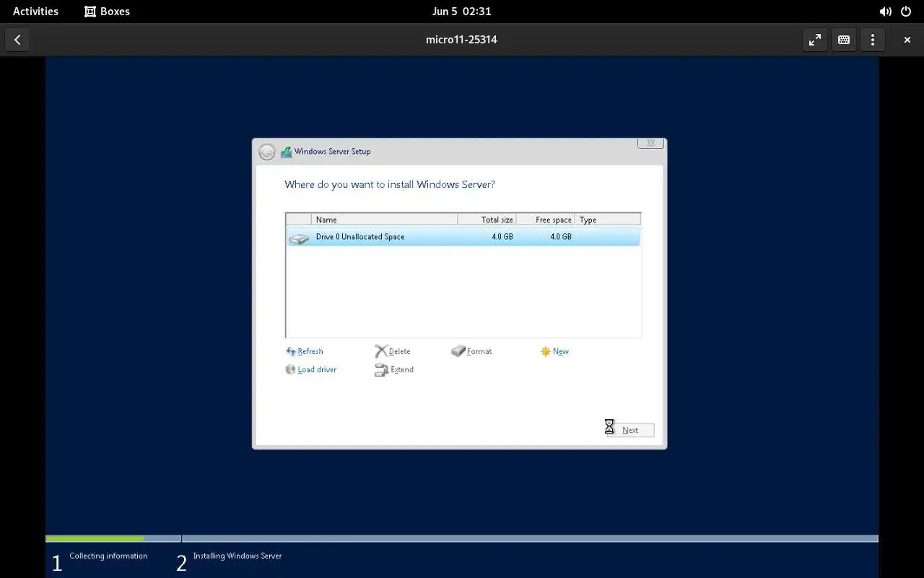The image size is (924, 578).
Task: Sort by the Type column header
Action: tap(608, 220)
